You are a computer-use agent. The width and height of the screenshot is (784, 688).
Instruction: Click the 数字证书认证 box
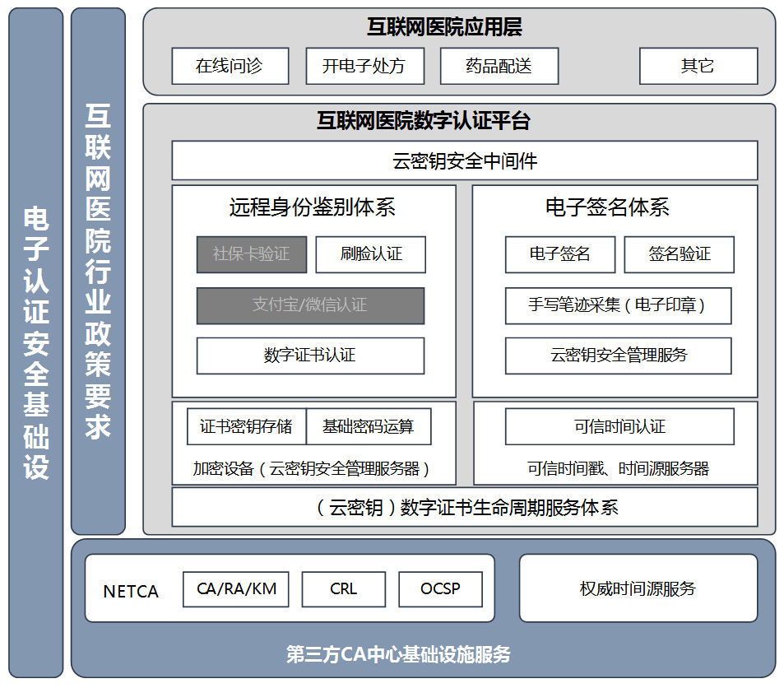pos(310,356)
